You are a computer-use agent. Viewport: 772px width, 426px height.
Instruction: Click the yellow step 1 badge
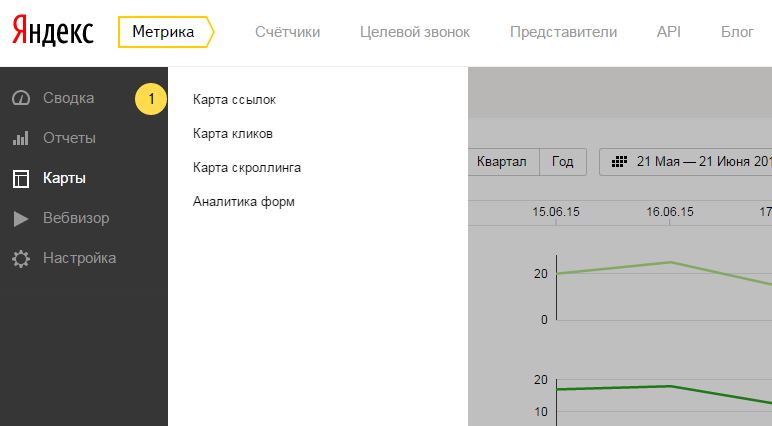click(x=151, y=99)
